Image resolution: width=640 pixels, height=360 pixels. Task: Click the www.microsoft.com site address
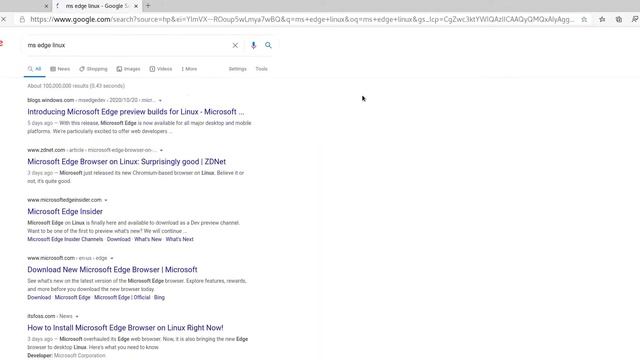[x=51, y=258]
